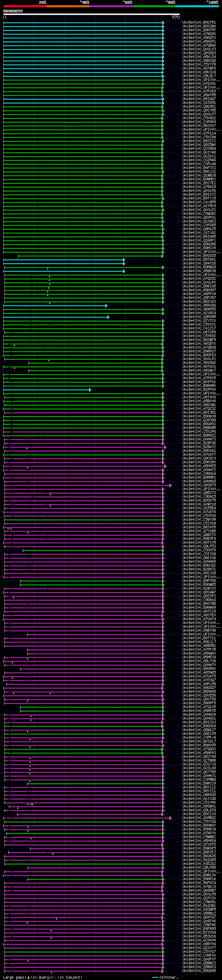The image size is (222, 980).
Task: Click label UniRef100_A7QG52
Action: 199,278
